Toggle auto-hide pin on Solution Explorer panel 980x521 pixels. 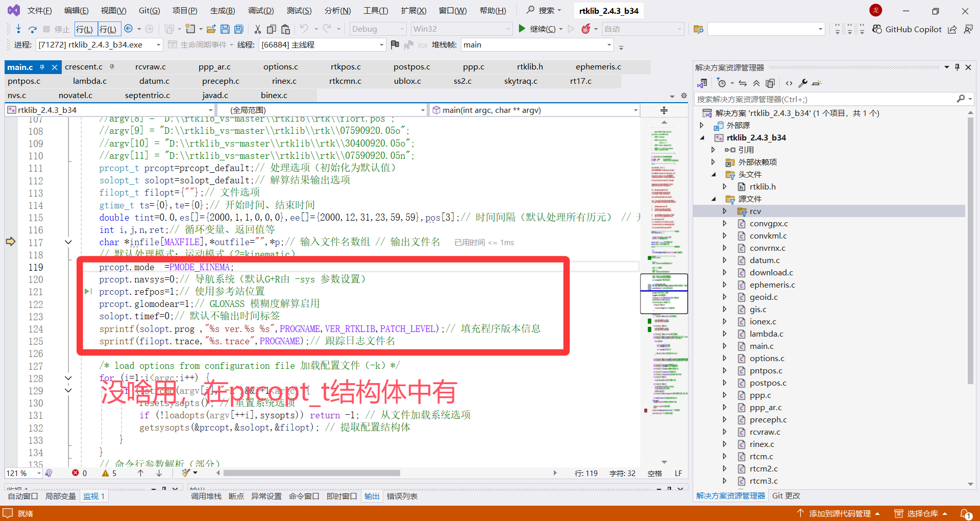[x=957, y=67]
